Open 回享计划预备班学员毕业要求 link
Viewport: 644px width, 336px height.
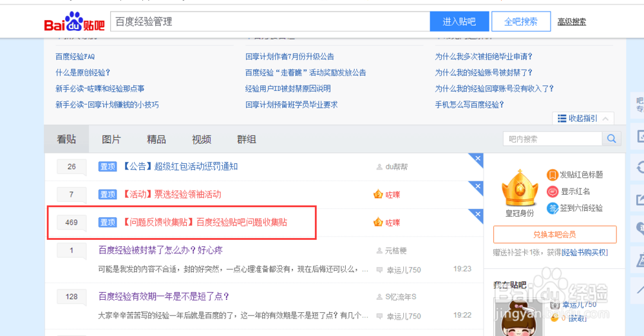[x=291, y=105]
